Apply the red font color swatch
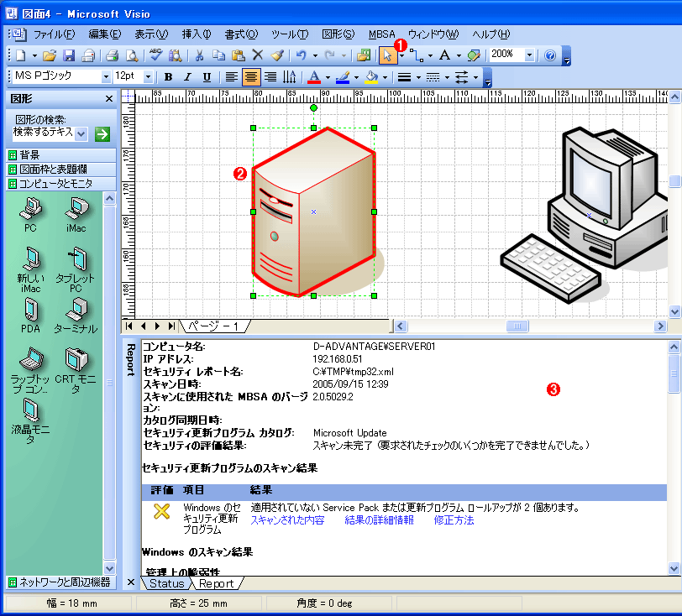The height and width of the screenshot is (616, 682). pyautogui.click(x=314, y=77)
